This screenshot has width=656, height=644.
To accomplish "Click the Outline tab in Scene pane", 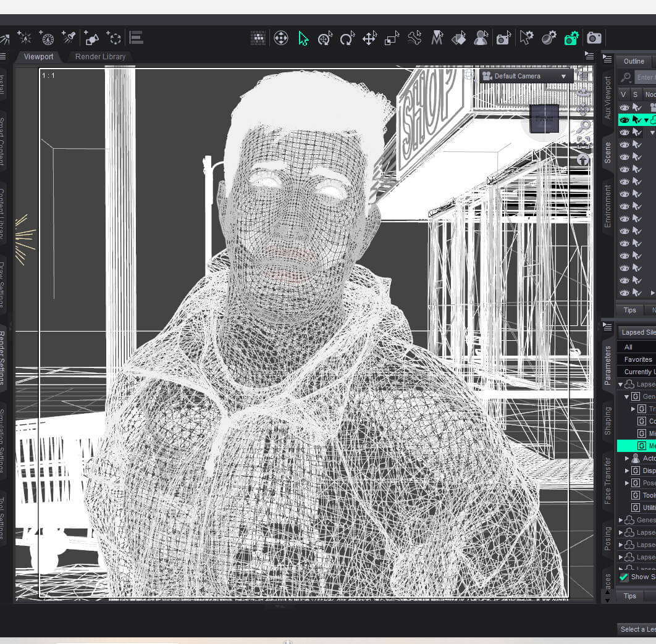I will coord(634,61).
